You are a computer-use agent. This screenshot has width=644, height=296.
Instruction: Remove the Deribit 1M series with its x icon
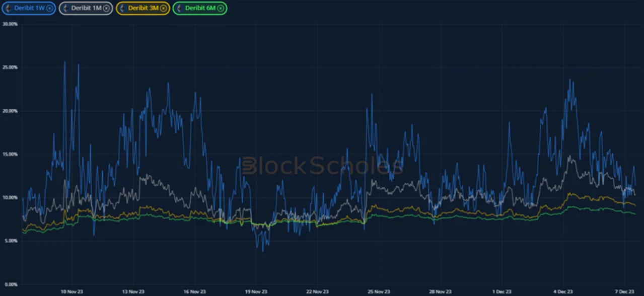(x=107, y=8)
